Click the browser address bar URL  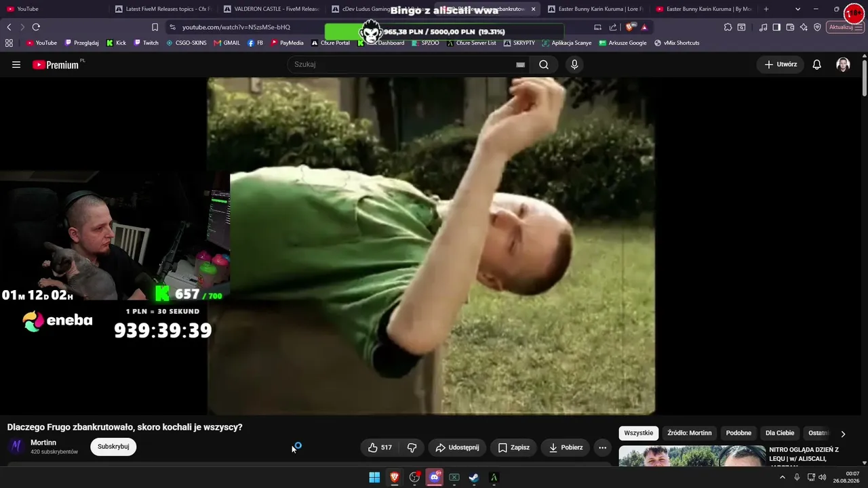(236, 27)
